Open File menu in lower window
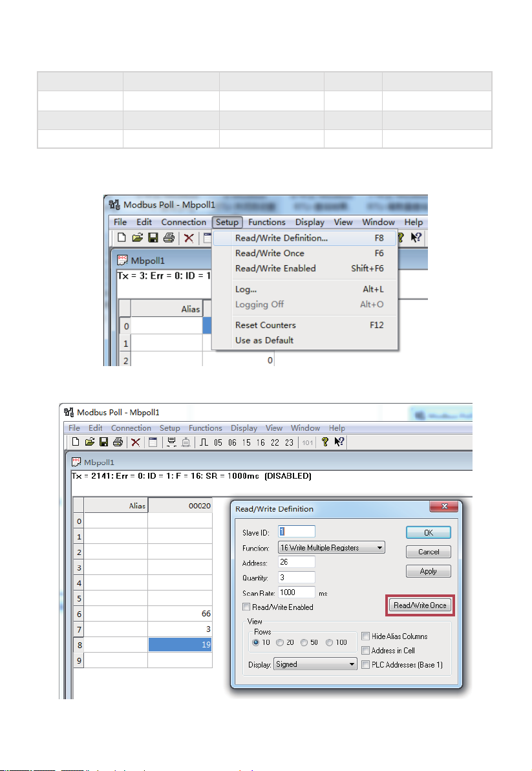The height and width of the screenshot is (771, 532). click(74, 428)
